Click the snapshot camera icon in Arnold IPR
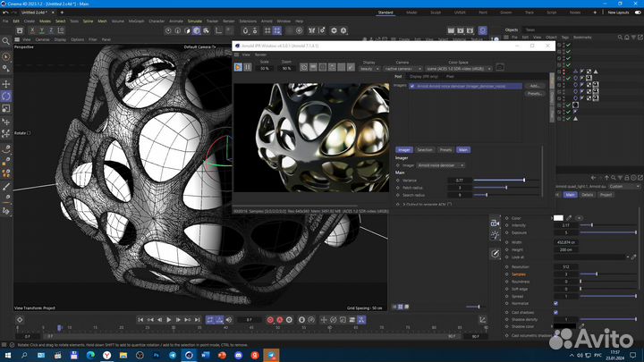The height and width of the screenshot is (362, 644). coord(500,67)
